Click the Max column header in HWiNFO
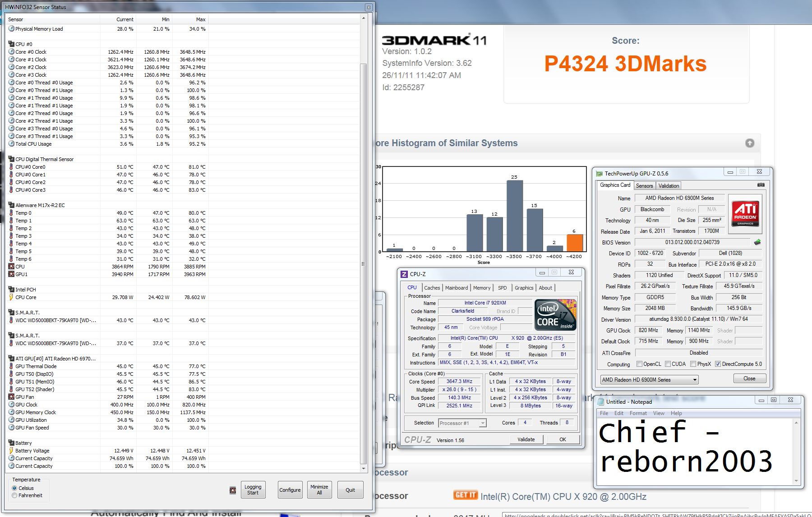Screen dimensions: 812x517 [190, 19]
